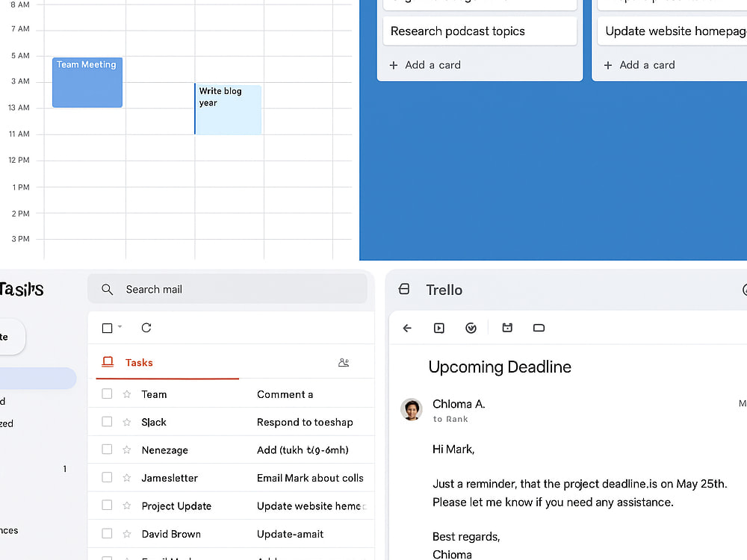Click the circular check icon in Trello toolbar
Screen dimensions: 747x560
click(x=471, y=328)
